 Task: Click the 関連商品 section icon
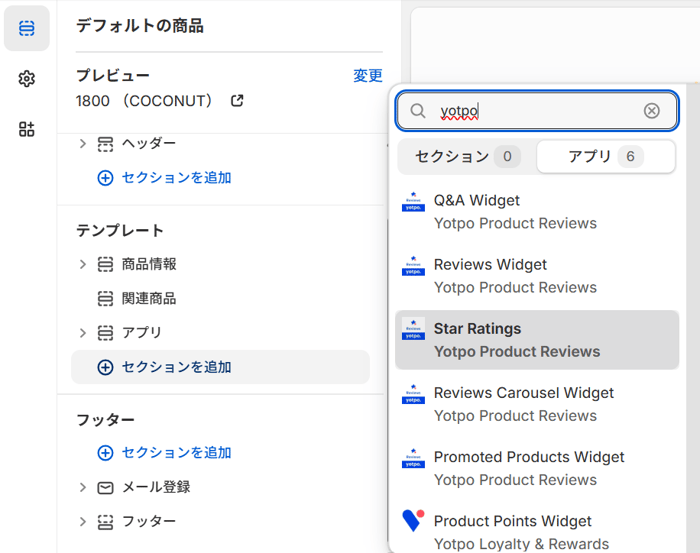[105, 299]
